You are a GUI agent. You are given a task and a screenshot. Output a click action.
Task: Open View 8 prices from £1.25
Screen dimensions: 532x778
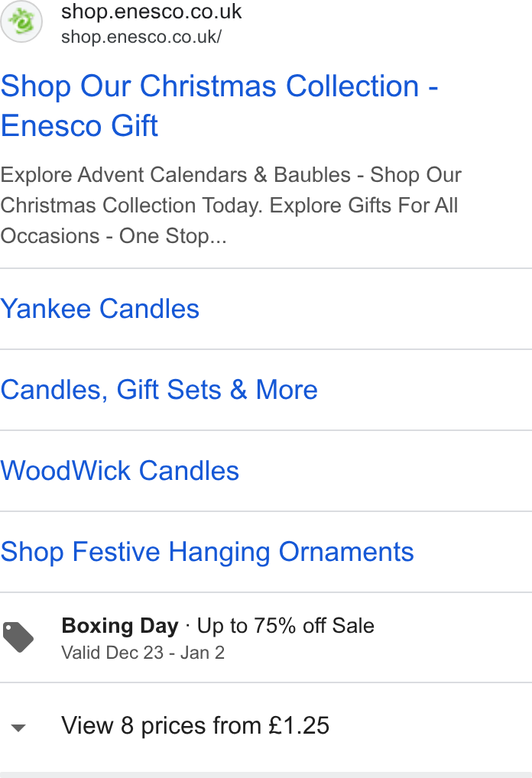(195, 725)
